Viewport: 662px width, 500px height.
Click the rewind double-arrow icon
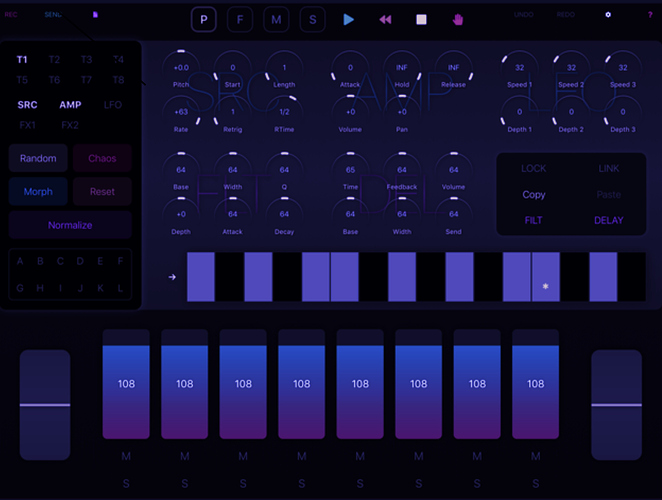pos(385,19)
